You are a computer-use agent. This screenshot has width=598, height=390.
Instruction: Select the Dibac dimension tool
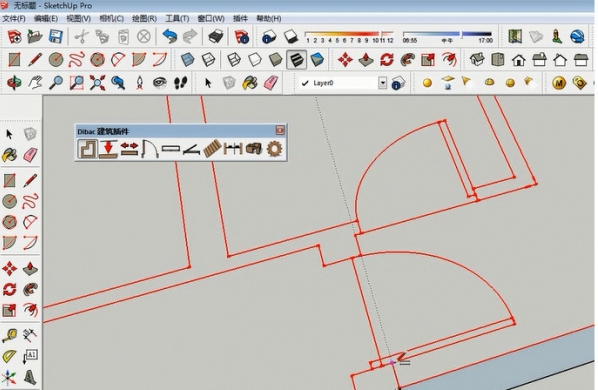(x=233, y=149)
